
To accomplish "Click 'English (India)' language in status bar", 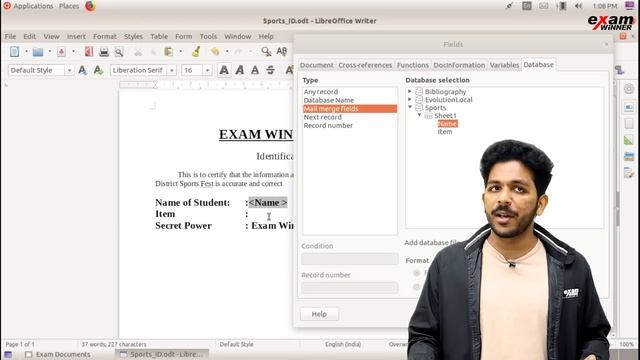I will (x=343, y=344).
